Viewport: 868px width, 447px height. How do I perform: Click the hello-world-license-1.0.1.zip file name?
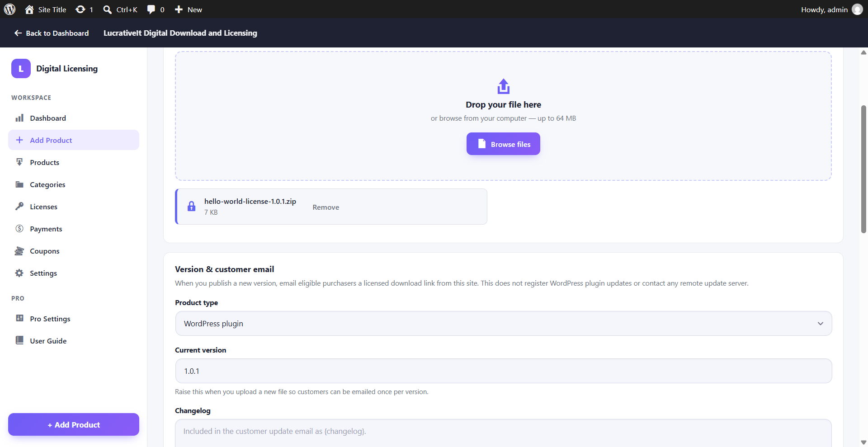250,201
